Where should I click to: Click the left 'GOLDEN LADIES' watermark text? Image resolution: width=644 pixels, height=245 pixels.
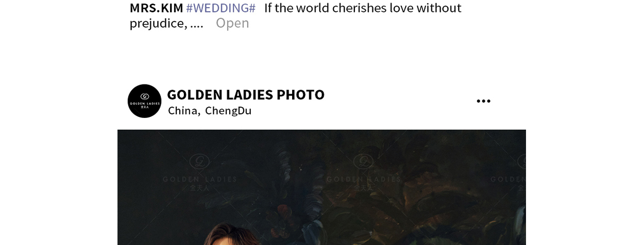pyautogui.click(x=199, y=179)
